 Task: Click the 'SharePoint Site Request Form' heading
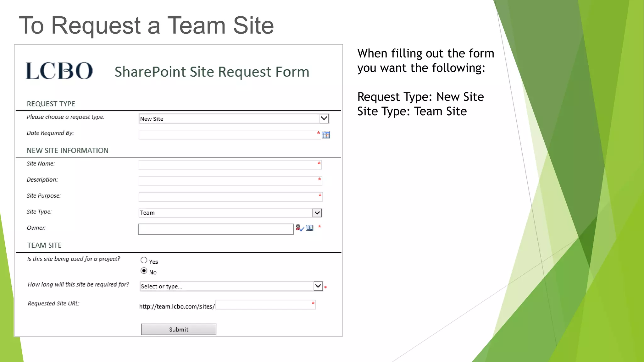[212, 72]
